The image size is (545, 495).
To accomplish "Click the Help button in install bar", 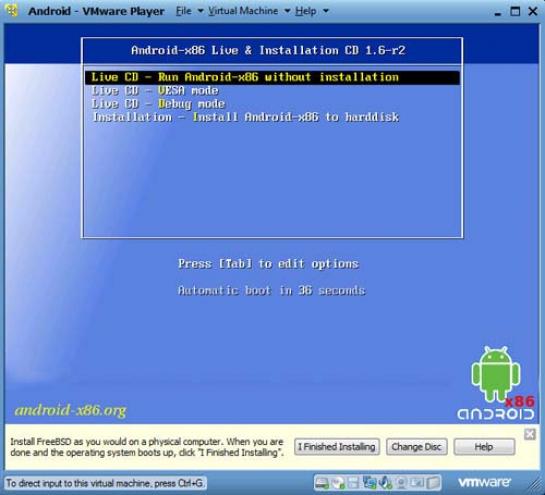I will point(484,447).
